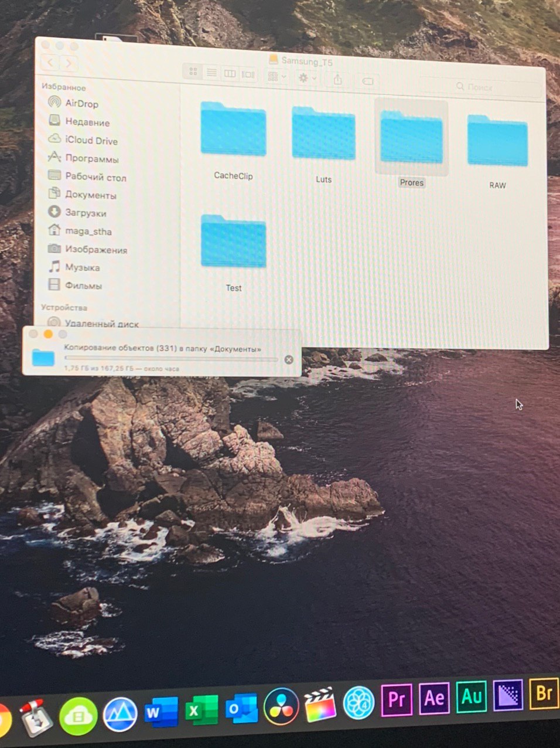The image size is (560, 748).
Task: Switch Finder to gallery view
Action: (248, 75)
